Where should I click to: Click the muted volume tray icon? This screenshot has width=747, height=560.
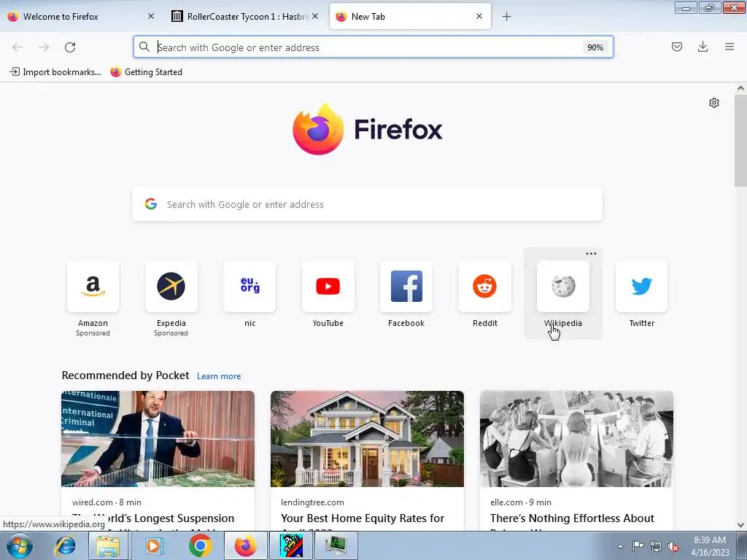[x=673, y=546]
